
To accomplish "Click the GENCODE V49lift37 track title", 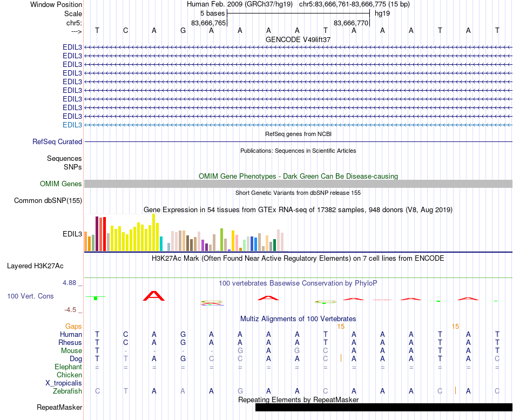I will click(298, 39).
